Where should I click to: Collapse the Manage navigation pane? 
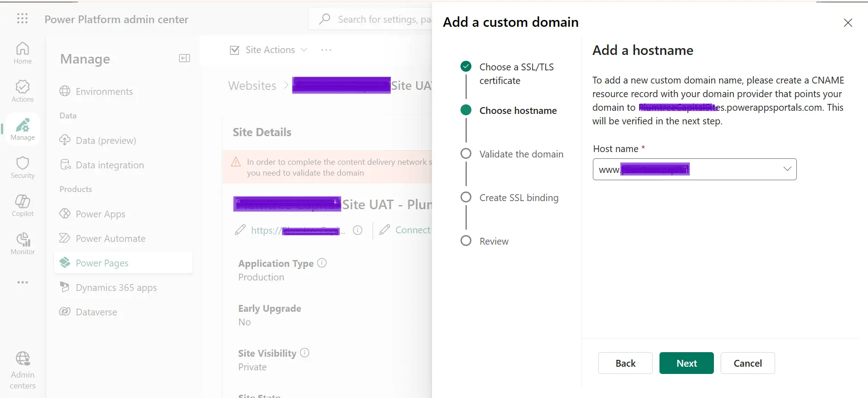pos(184,58)
